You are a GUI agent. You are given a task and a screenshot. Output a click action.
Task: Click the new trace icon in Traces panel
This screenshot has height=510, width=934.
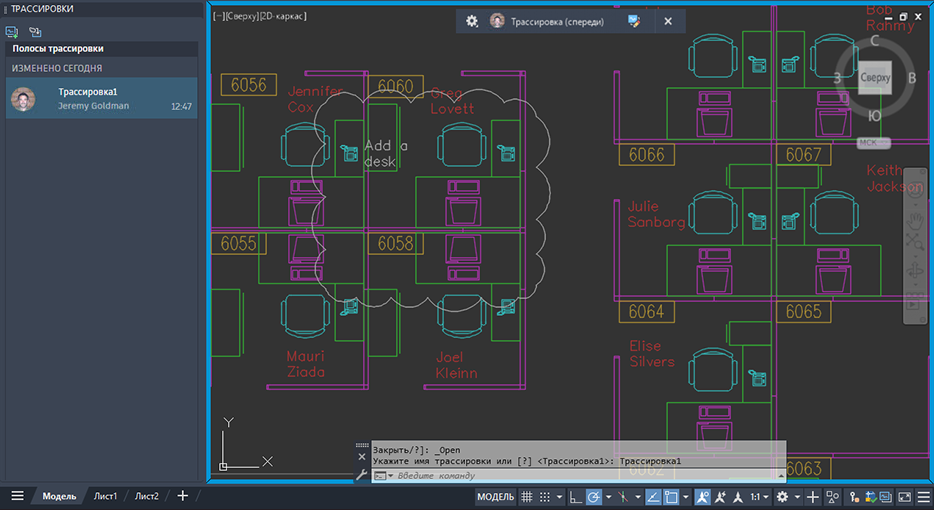13,32
